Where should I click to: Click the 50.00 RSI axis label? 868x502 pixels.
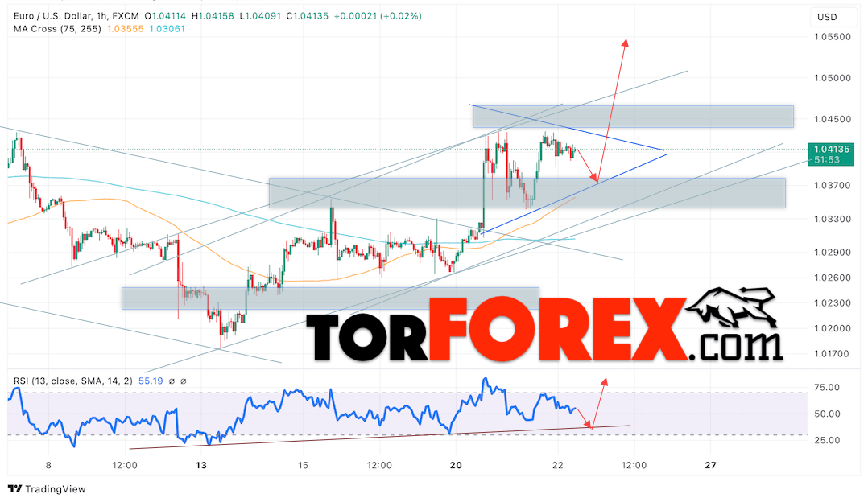pos(827,414)
